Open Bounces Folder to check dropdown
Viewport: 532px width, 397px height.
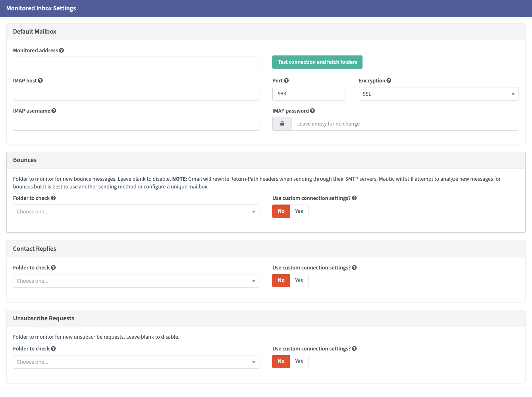[136, 211]
